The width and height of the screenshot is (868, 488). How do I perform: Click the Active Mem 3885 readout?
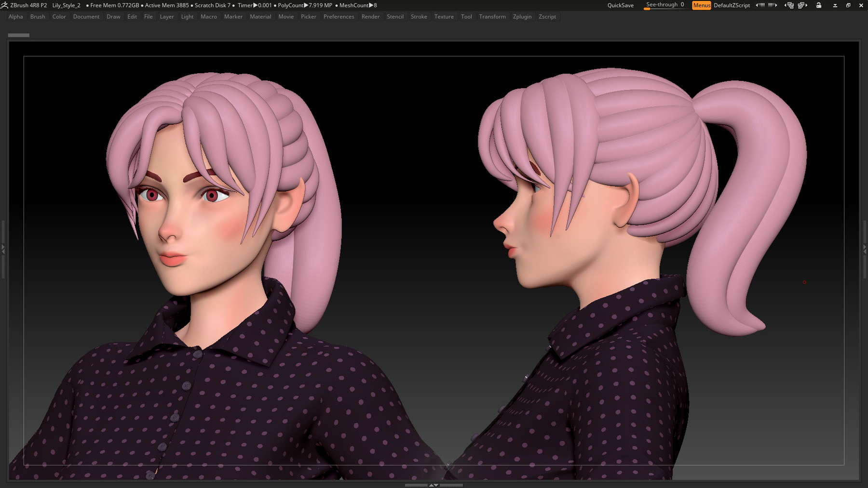pyautogui.click(x=167, y=5)
